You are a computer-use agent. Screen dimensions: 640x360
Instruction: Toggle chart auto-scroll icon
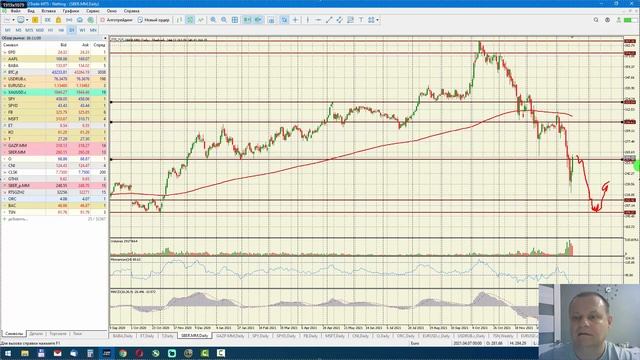point(247,20)
